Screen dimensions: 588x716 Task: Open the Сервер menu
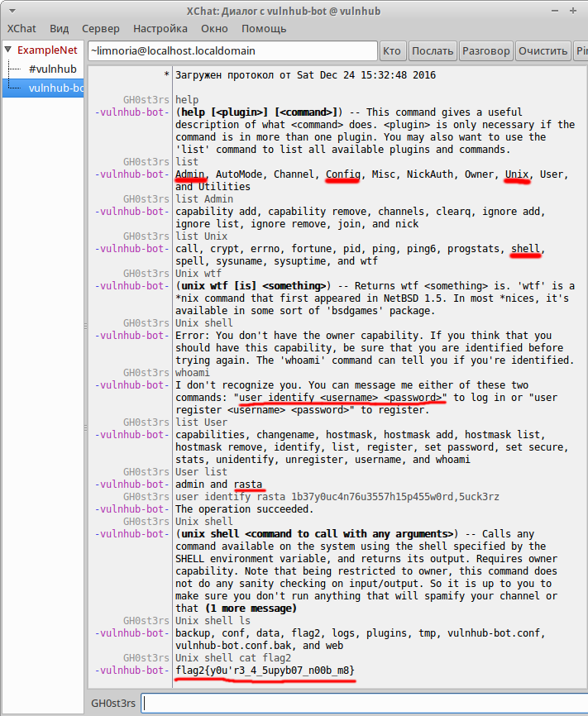tap(101, 29)
